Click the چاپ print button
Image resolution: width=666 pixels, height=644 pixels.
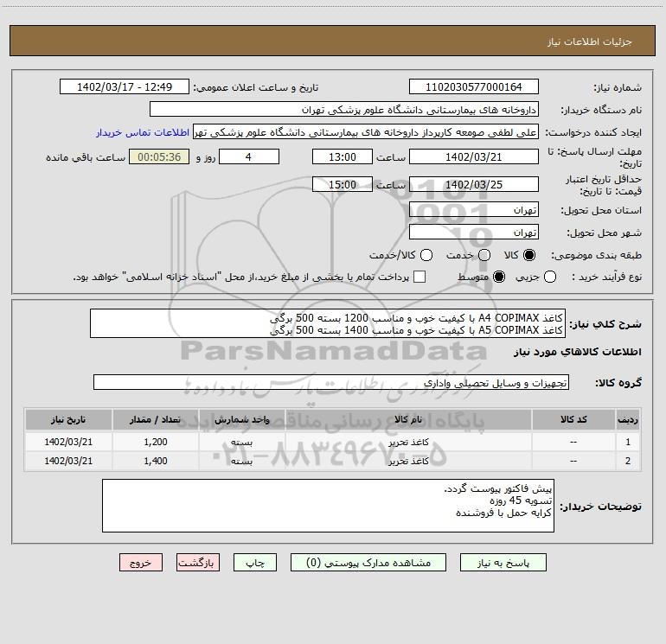(255, 563)
